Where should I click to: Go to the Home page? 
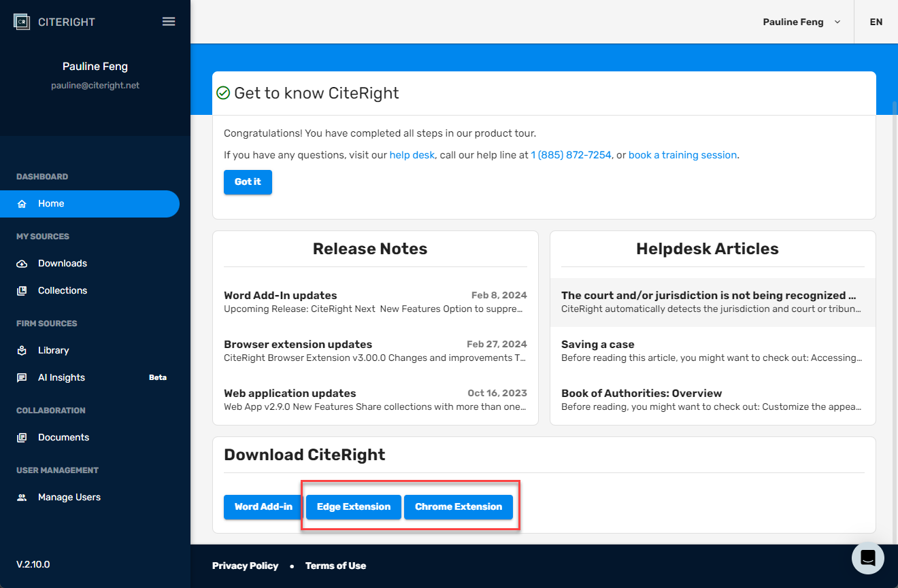click(x=90, y=204)
